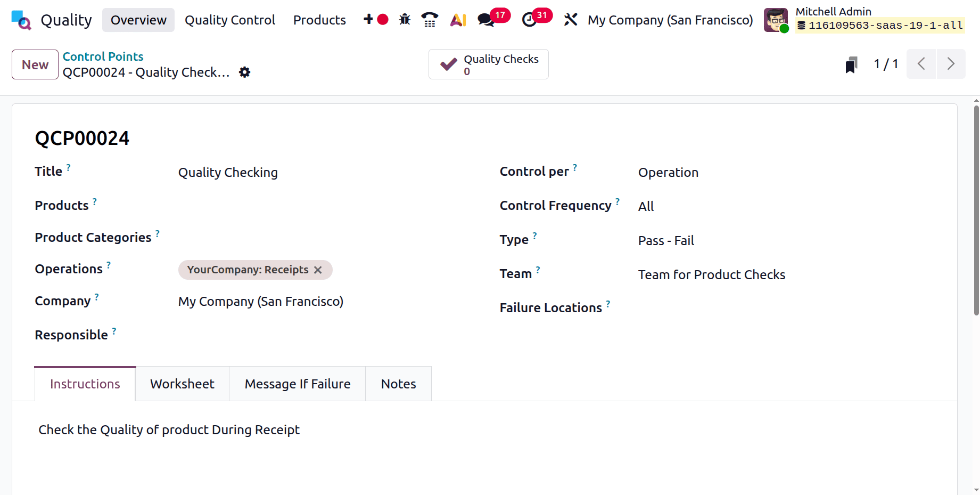Edit the instructions text about Receipt
The width and height of the screenshot is (980, 495).
pyautogui.click(x=169, y=430)
